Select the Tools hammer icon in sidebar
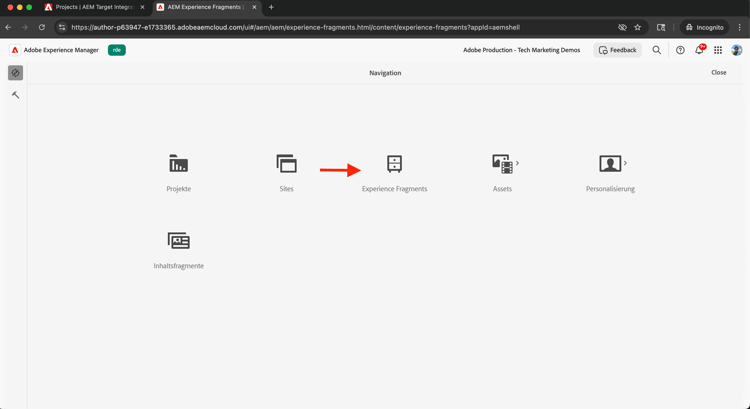Screen dimensions: 750x409 click(15, 95)
